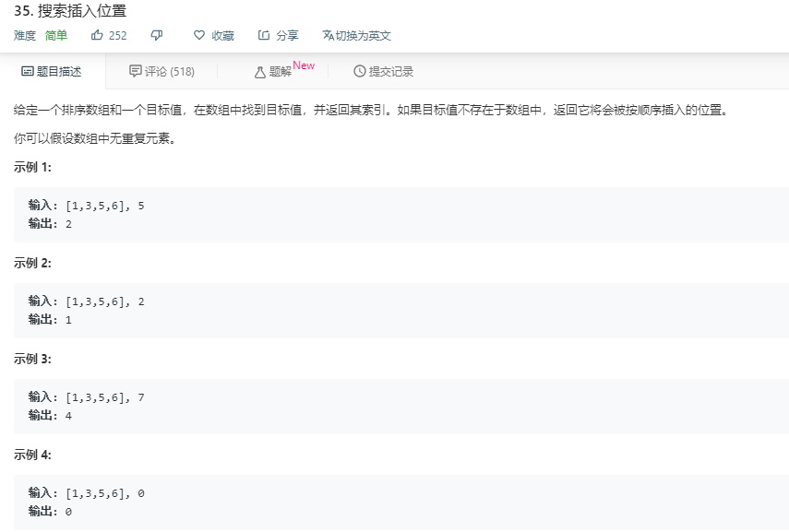Screen dimensions: 789x532
Task: Open the 提交记录 tab
Action: 384,71
